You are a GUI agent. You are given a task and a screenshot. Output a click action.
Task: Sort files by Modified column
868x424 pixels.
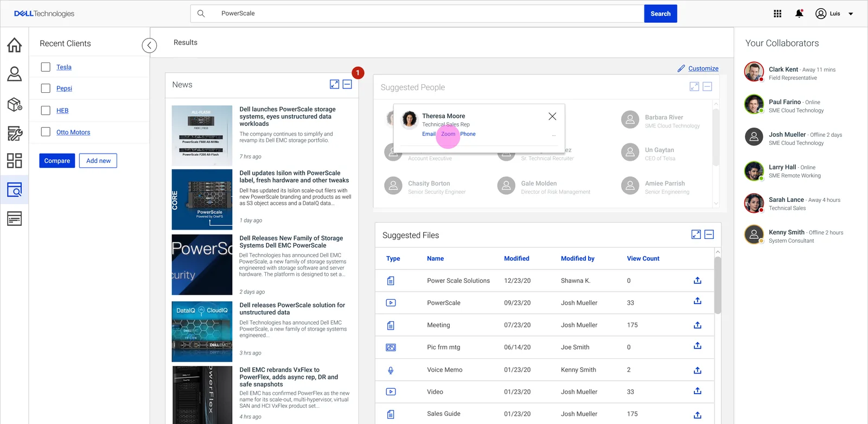[516, 258]
